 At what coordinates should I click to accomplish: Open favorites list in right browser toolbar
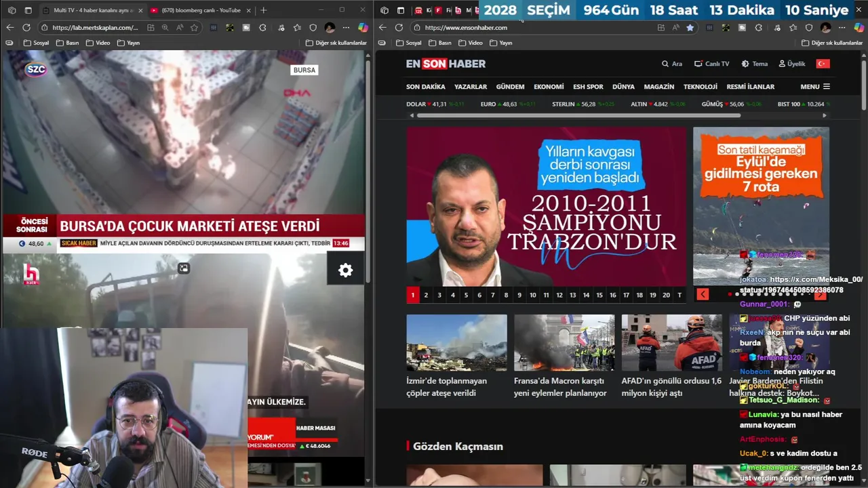(793, 27)
